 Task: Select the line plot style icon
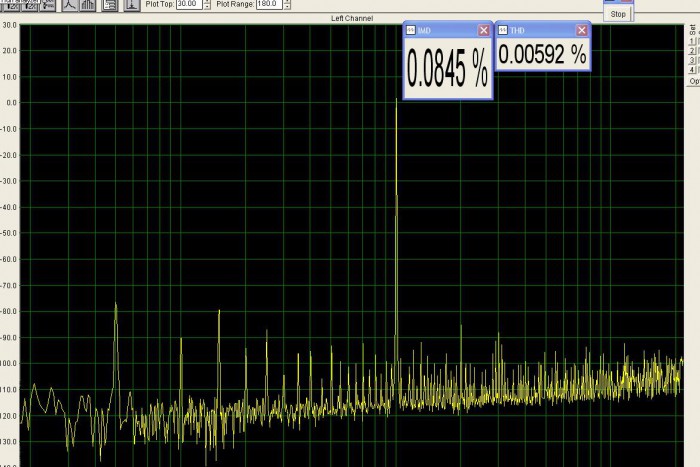coord(70,5)
